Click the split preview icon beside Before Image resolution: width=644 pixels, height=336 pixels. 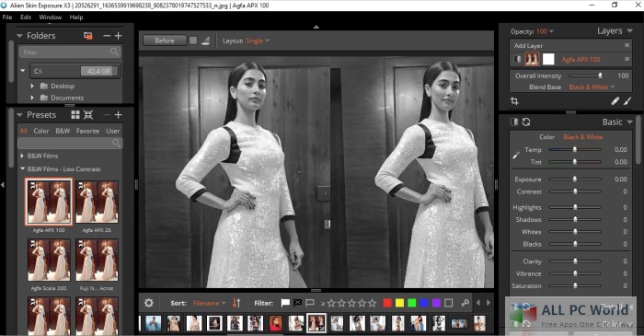pyautogui.click(x=206, y=41)
